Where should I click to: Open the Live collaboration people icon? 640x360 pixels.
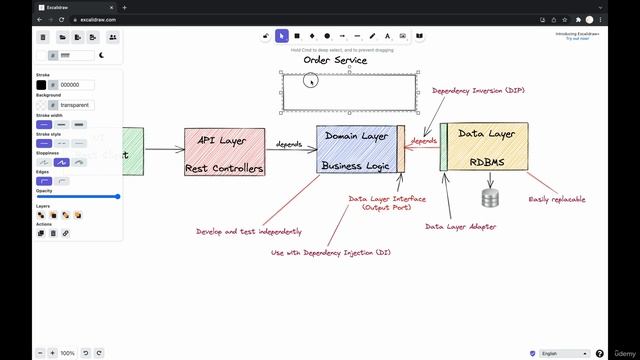point(113,38)
